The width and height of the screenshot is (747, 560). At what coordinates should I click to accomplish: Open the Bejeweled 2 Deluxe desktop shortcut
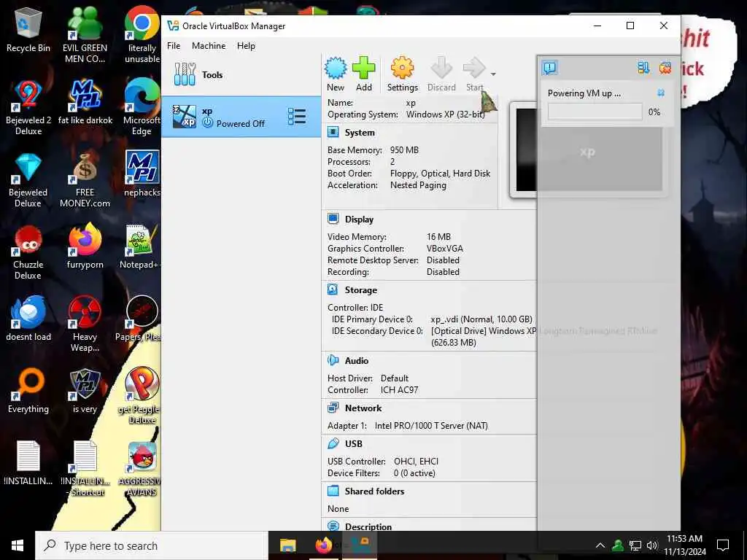click(x=28, y=108)
